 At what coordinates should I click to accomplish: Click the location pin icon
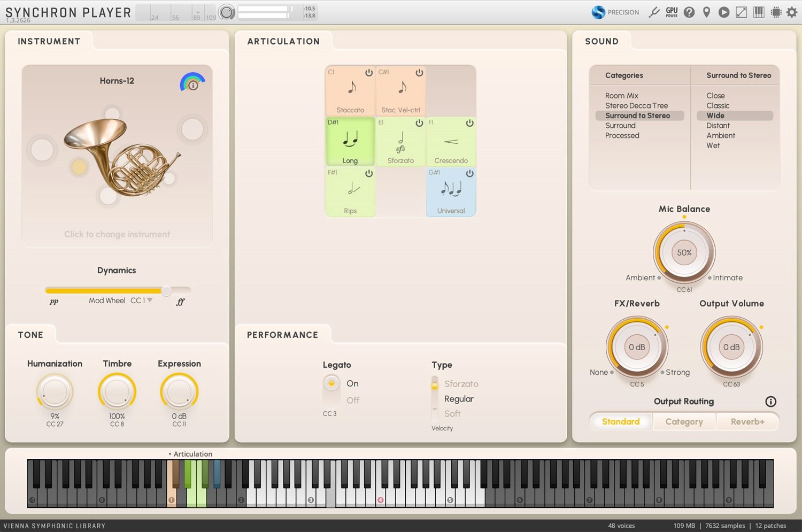(706, 12)
